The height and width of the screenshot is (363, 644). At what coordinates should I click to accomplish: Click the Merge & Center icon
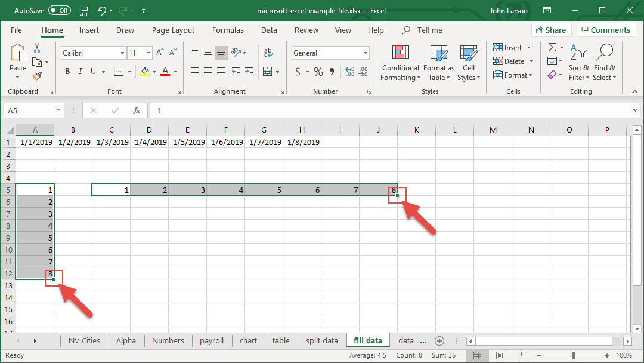tap(267, 72)
